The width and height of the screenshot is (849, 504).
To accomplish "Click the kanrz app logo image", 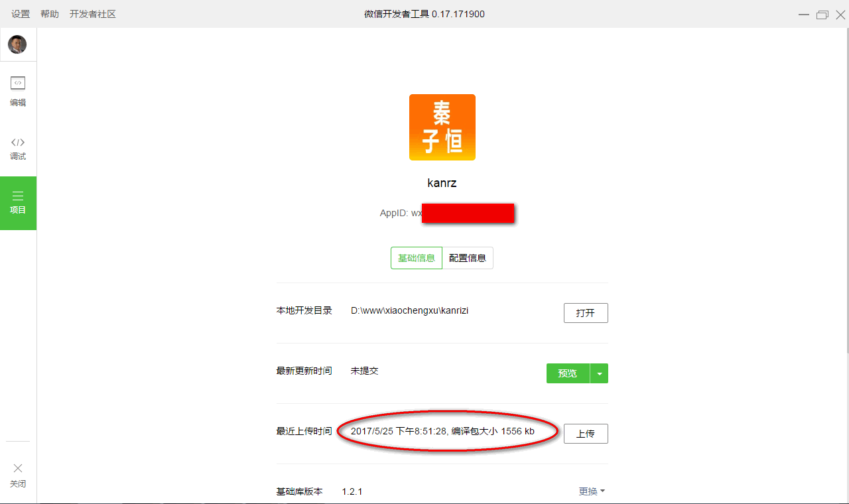I will pyautogui.click(x=442, y=127).
